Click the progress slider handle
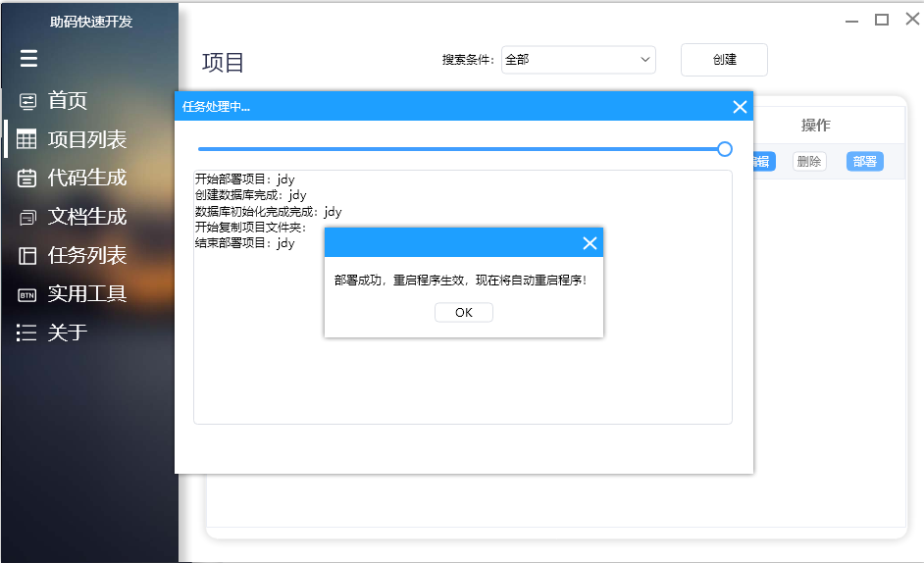The image size is (924, 563). coord(725,149)
